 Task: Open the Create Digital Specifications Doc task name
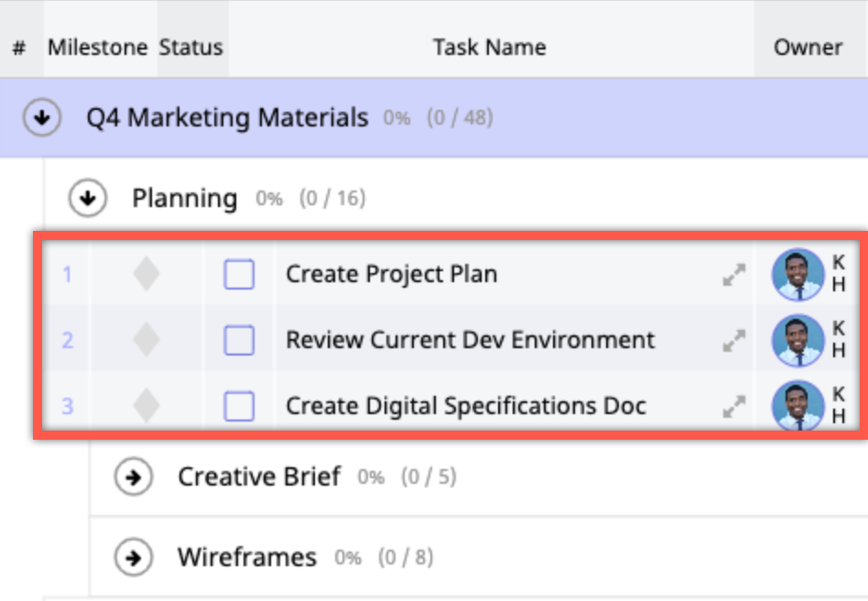click(466, 405)
